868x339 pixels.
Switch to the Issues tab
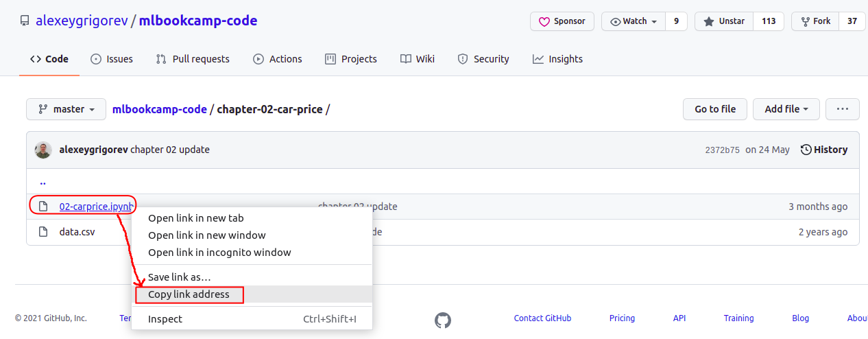coord(112,59)
